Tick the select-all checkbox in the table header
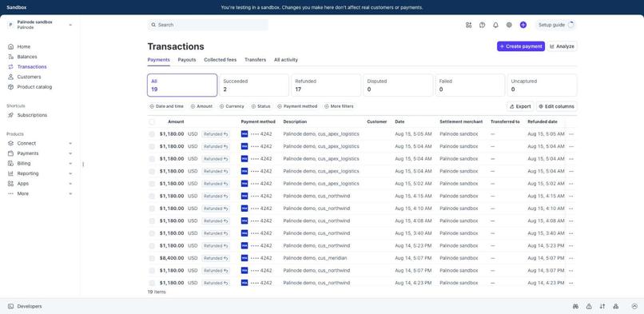The height and width of the screenshot is (314, 644). tap(152, 122)
